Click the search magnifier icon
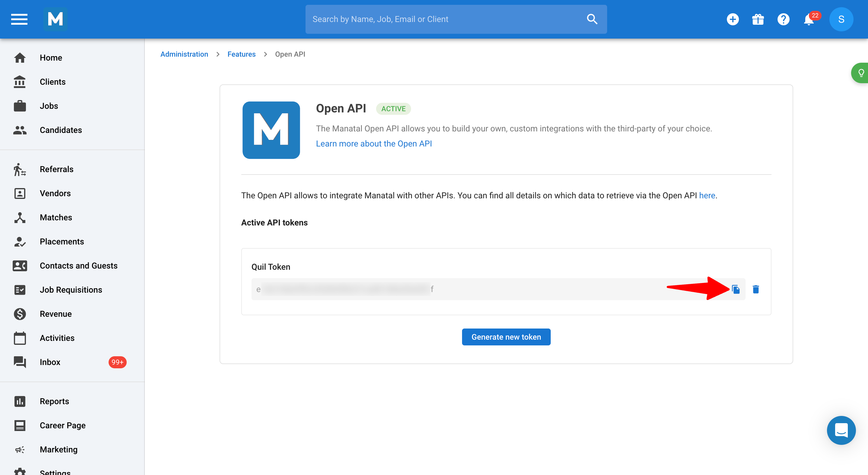The width and height of the screenshot is (868, 475). [x=592, y=19]
